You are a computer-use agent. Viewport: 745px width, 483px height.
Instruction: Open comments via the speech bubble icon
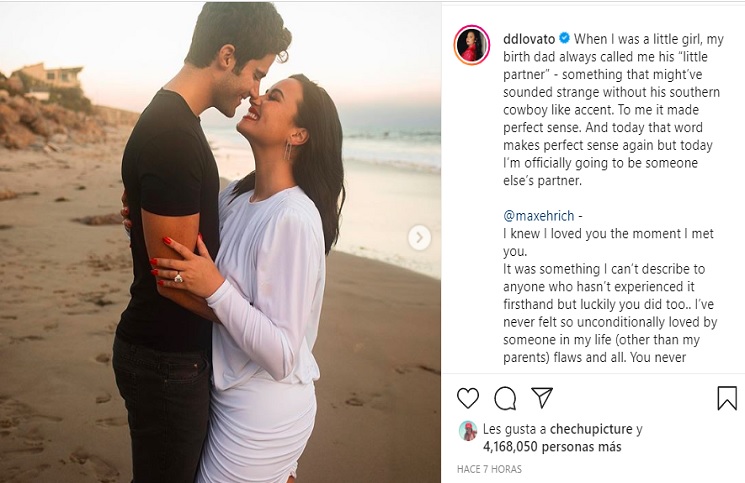tap(505, 398)
